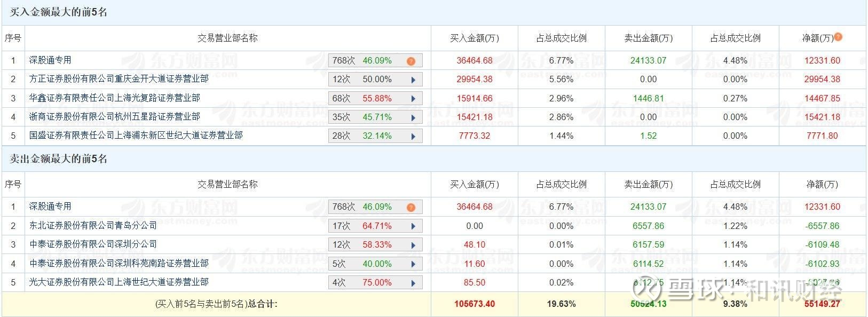Click the 买入金额最大的前5名 section heading
This screenshot has height=317, width=868.
[x=59, y=12]
